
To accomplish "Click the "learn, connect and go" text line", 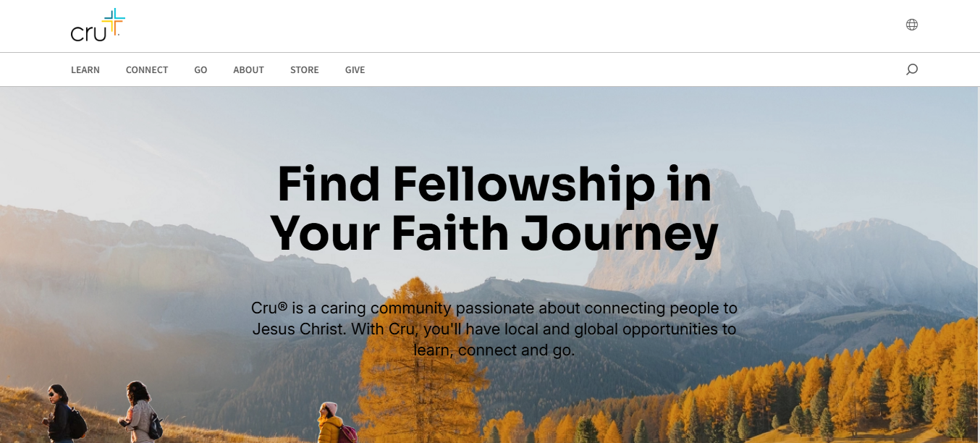I will [494, 350].
